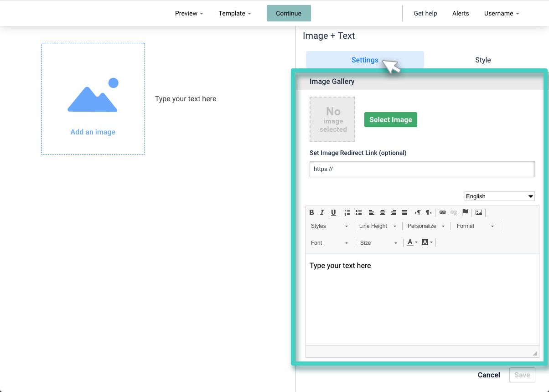Toggle bold formatting in the editor
This screenshot has width=549, height=392.
click(312, 212)
